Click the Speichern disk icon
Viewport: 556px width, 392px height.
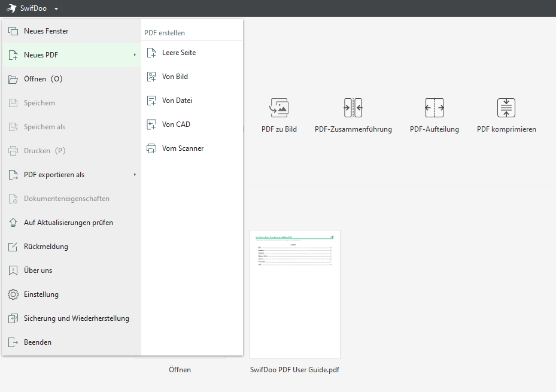pos(13,103)
